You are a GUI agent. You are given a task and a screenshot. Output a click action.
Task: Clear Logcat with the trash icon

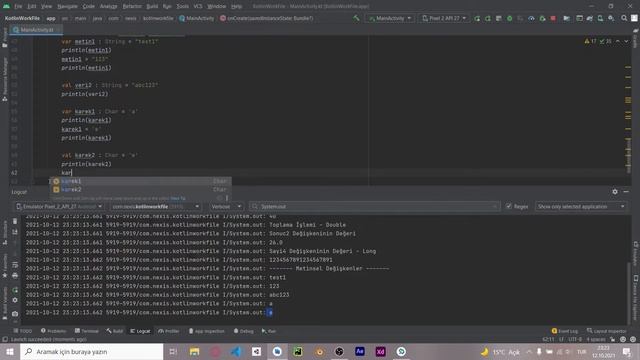(15, 221)
